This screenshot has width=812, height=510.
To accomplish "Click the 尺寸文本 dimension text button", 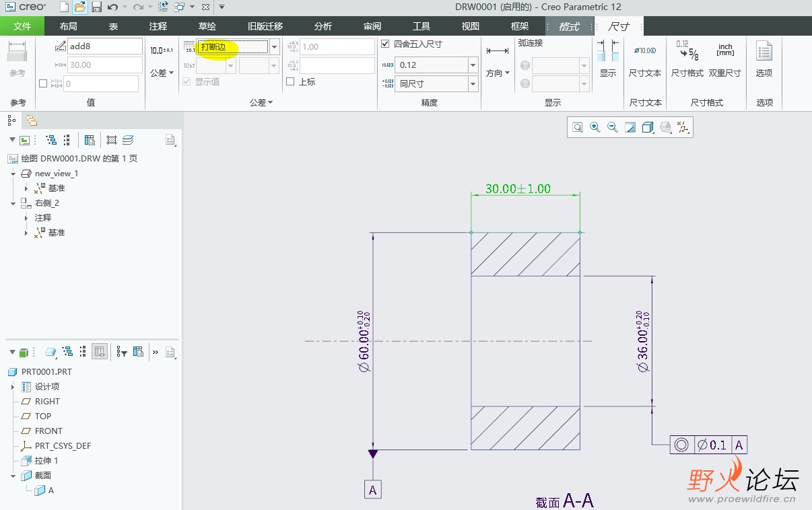I will (x=645, y=59).
